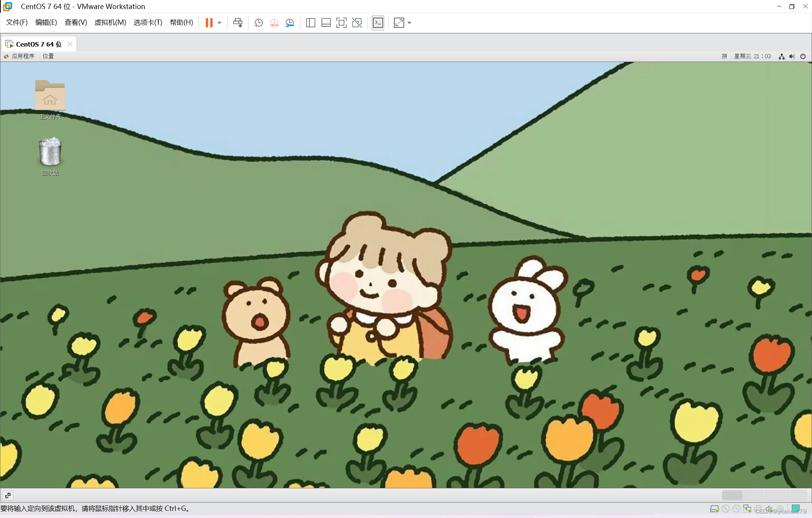Select the 回收站 trash icon
The height and width of the screenshot is (518, 812).
click(50, 156)
